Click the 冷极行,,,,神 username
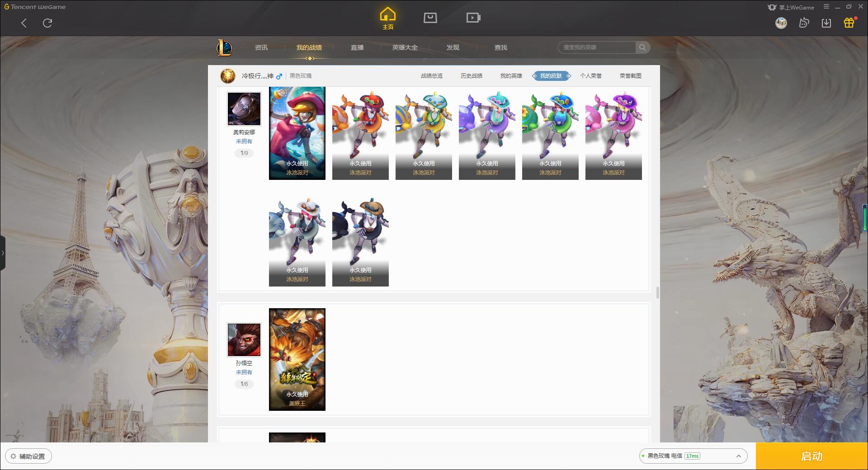 point(257,76)
